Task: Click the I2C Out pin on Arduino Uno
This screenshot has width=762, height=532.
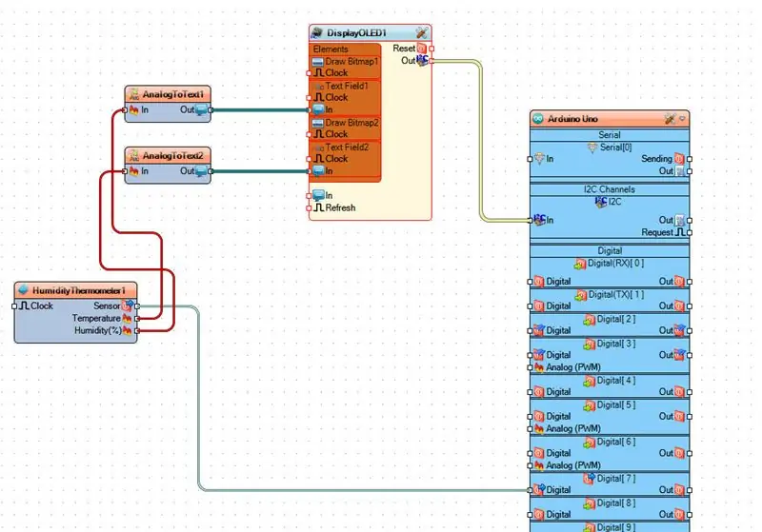Action: click(690, 221)
